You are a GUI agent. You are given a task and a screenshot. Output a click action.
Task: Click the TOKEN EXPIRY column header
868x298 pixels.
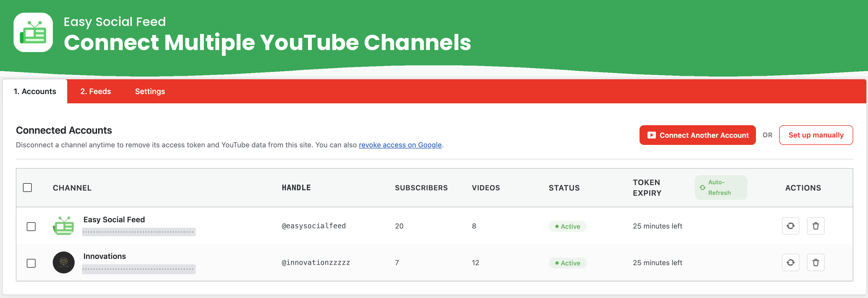647,188
